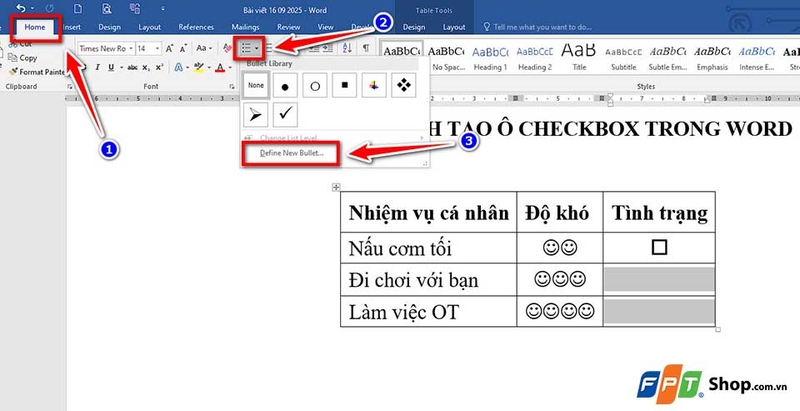Click the Tell me what you want field

point(537,27)
